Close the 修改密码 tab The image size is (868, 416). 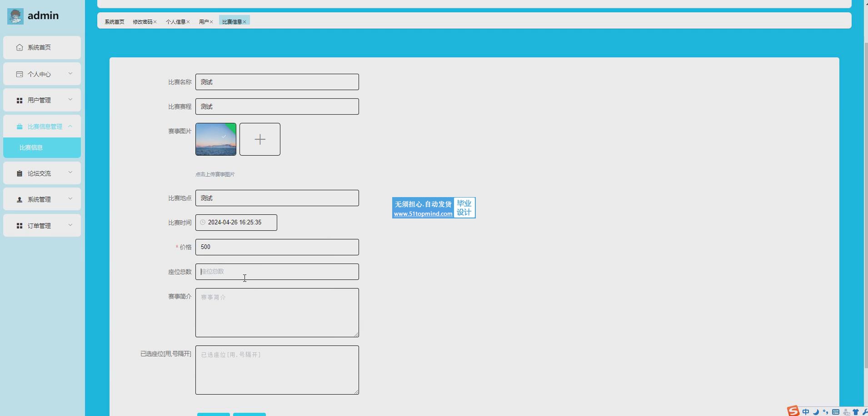155,22
